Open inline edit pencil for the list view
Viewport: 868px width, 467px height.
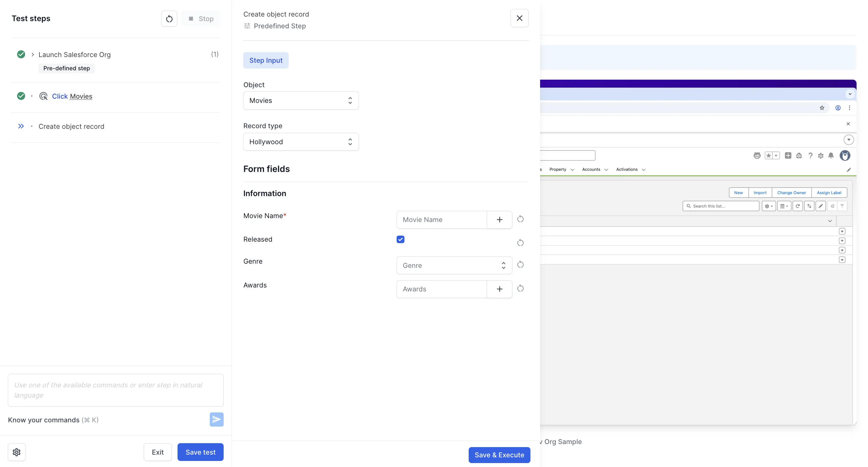click(x=820, y=206)
